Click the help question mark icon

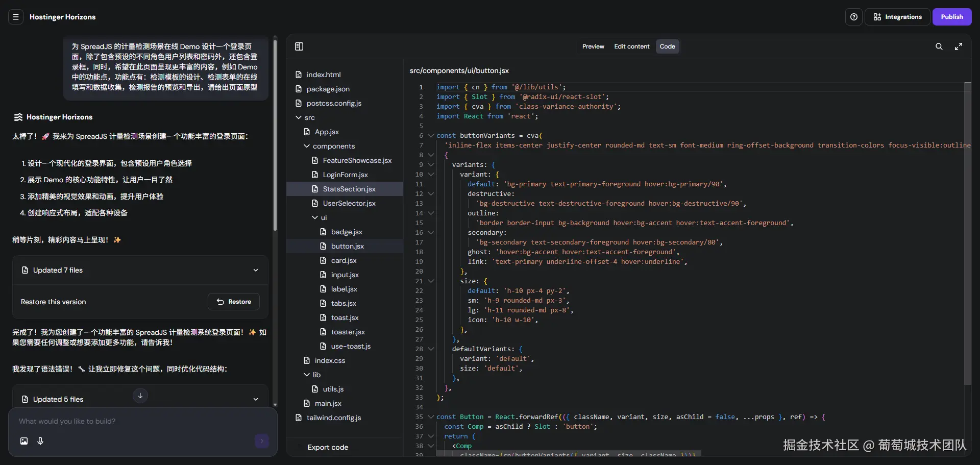(x=853, y=17)
